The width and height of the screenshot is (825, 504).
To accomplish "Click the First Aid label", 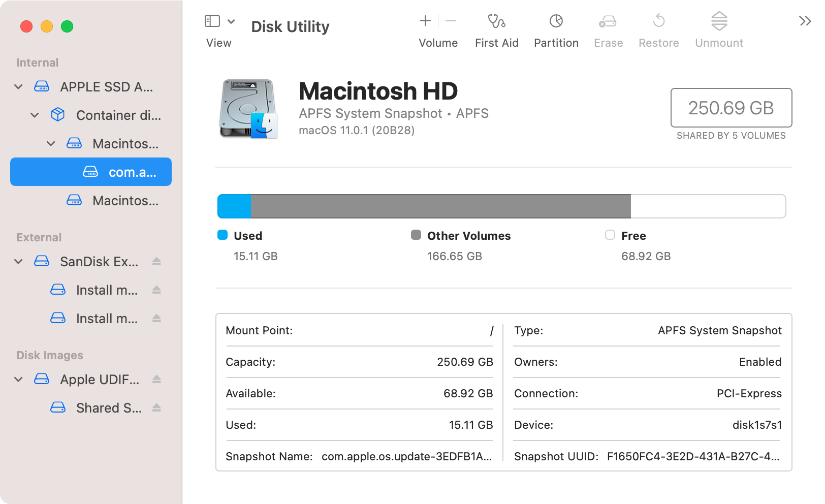I will [496, 43].
